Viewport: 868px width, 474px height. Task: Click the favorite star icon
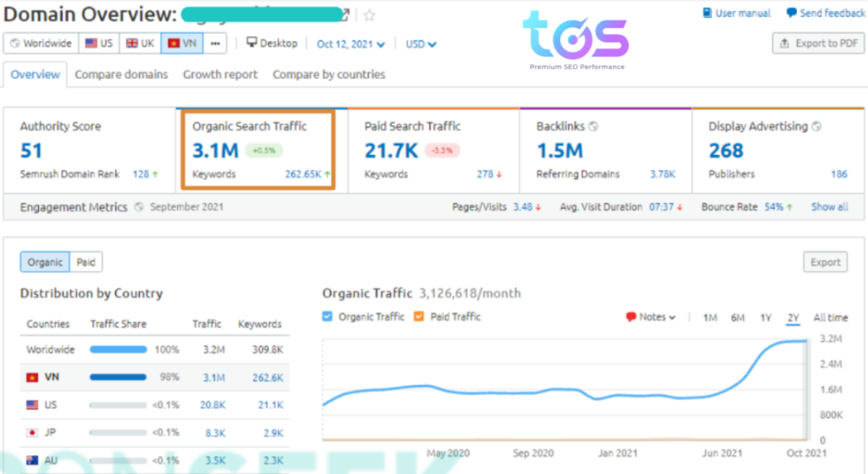pyautogui.click(x=370, y=15)
